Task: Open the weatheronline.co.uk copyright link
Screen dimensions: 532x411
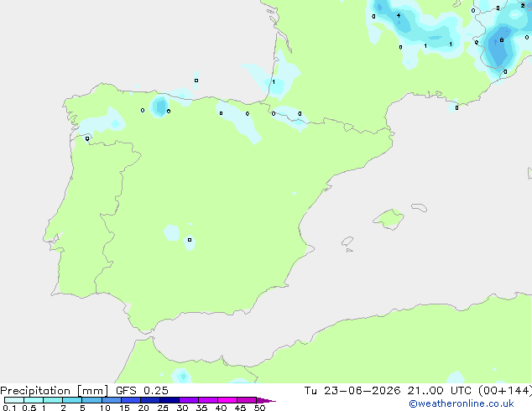Action: pyautogui.click(x=461, y=403)
